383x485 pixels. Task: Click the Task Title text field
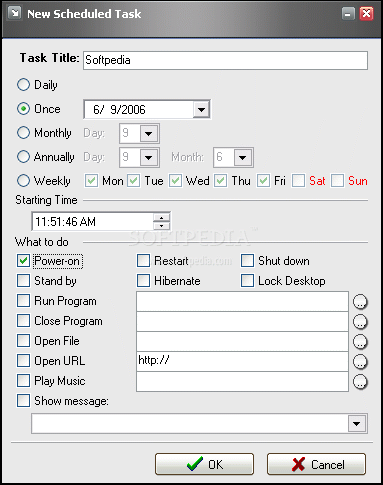[x=225, y=60]
